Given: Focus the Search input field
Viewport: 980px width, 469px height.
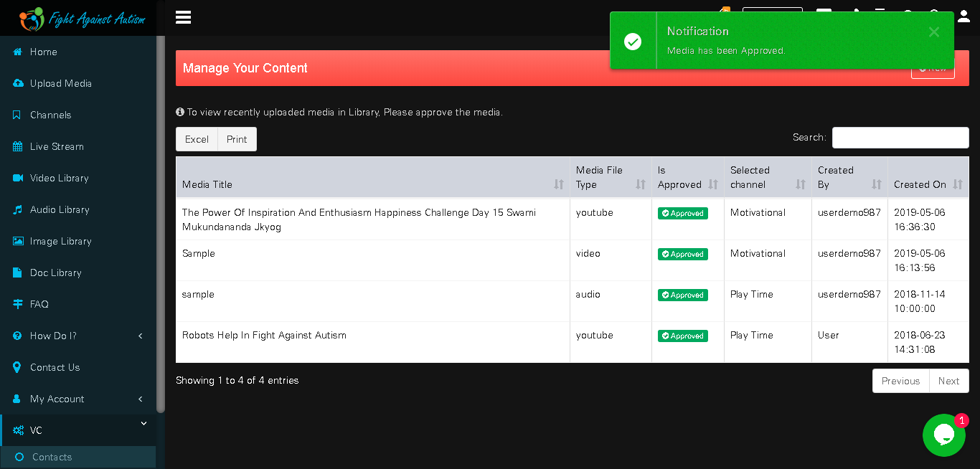Looking at the screenshot, I should point(900,138).
